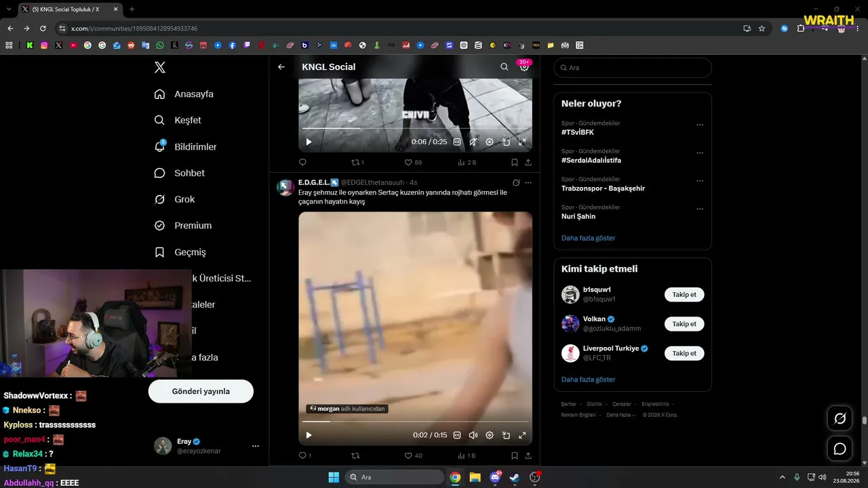Enter fullscreen on the 0:25 video
The width and height of the screenshot is (868, 488).
pos(522,142)
